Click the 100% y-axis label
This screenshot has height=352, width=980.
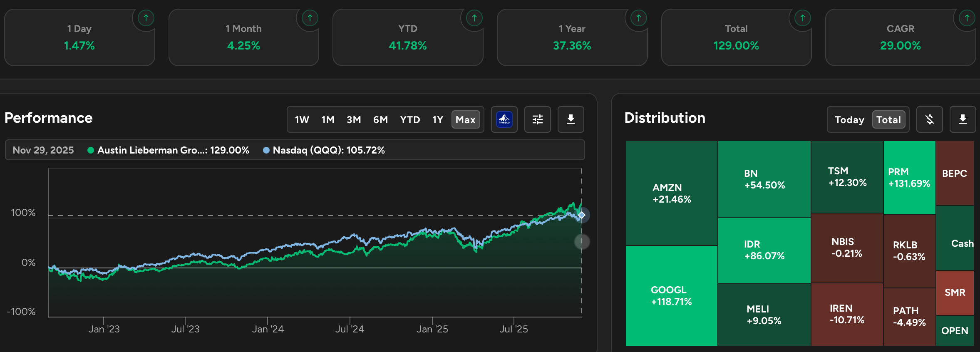23,213
